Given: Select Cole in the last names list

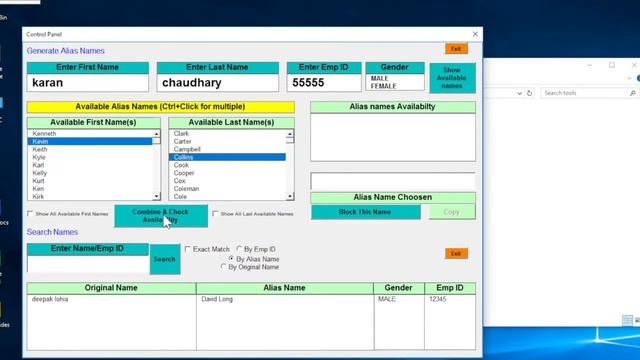Looking at the screenshot, I should (227, 196).
